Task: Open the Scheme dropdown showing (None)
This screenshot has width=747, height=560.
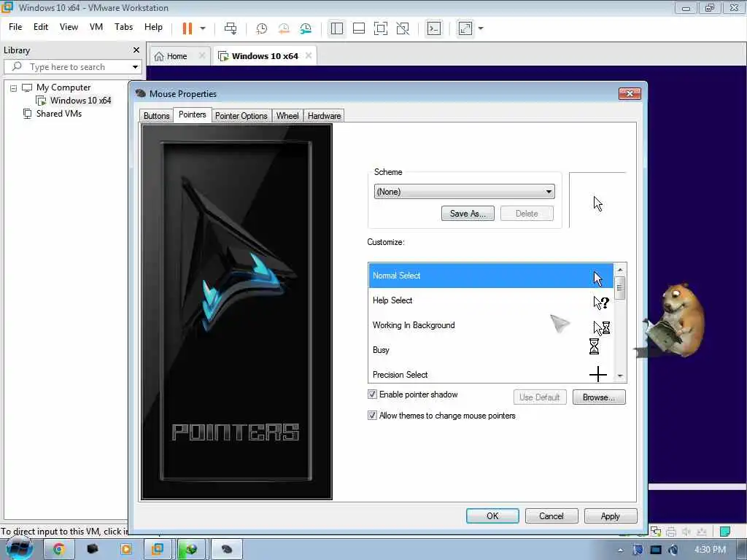Action: click(x=464, y=192)
